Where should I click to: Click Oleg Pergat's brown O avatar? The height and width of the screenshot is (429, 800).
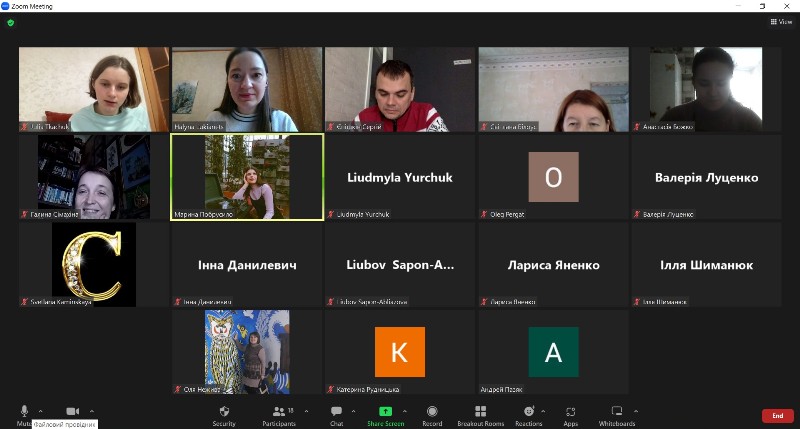[x=554, y=177]
